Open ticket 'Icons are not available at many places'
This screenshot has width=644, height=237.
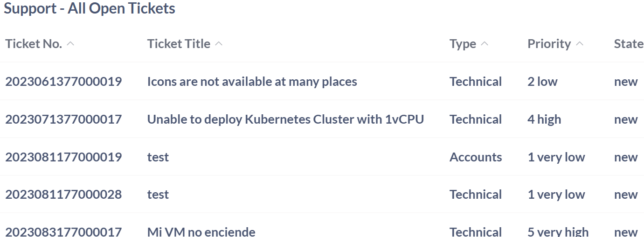[x=252, y=82]
